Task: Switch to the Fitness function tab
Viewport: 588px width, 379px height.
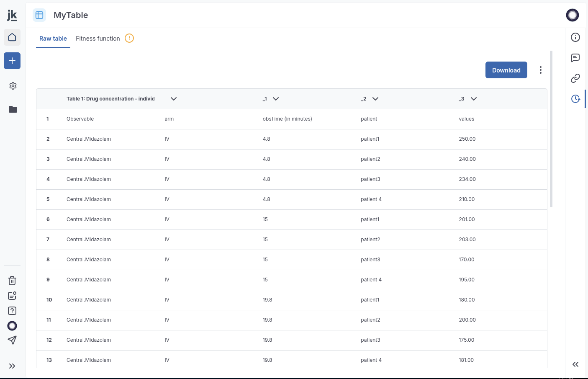Action: tap(98, 39)
